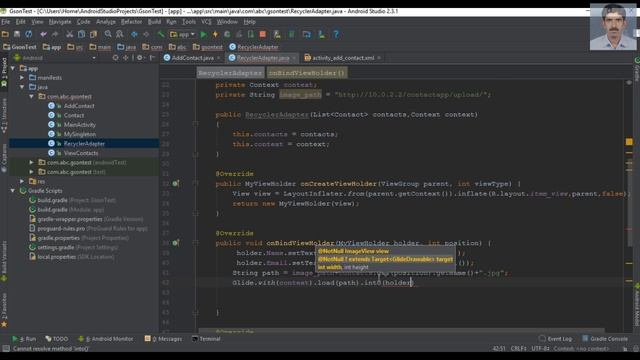Select Contact class in project tree

73,116
